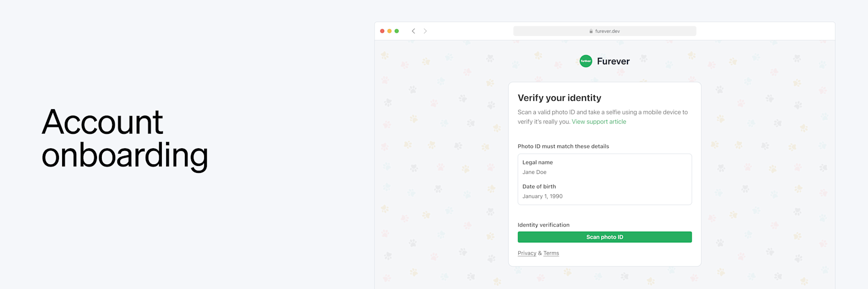The image size is (868, 289).
Task: Click the green Furever logo icon
Action: coord(586,61)
